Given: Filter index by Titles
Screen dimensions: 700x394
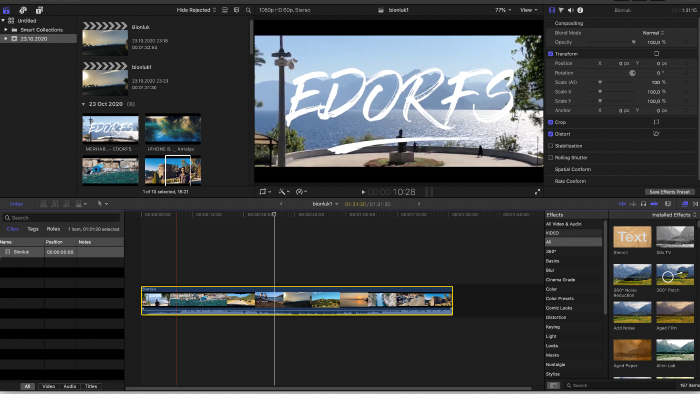Looking at the screenshot, I should click(x=91, y=386).
